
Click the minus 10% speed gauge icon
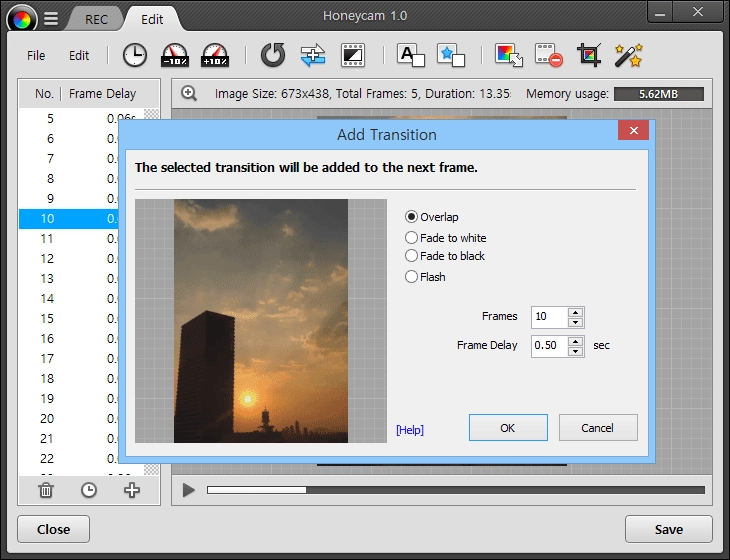[x=175, y=55]
